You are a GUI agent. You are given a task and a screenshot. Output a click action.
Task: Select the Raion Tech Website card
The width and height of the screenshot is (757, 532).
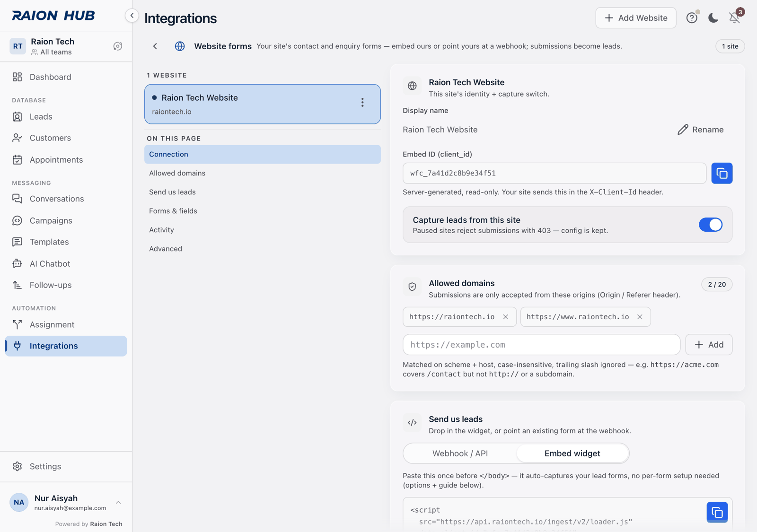[262, 104]
